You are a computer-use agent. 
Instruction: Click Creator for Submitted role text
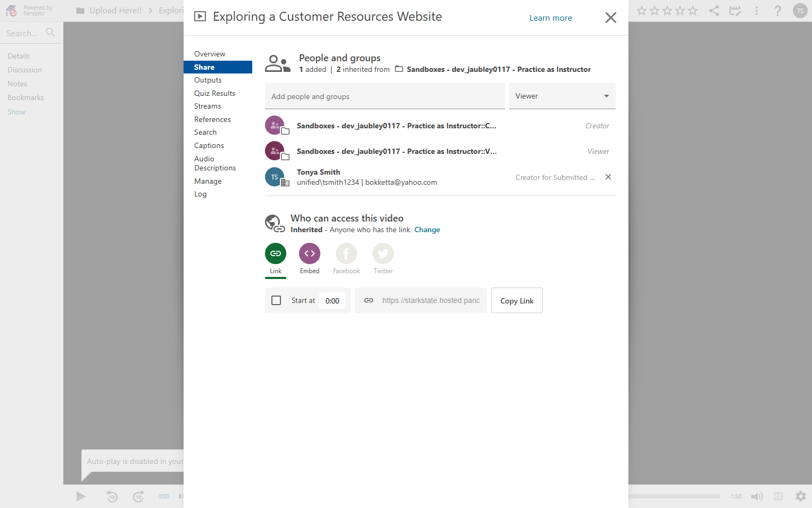point(555,177)
